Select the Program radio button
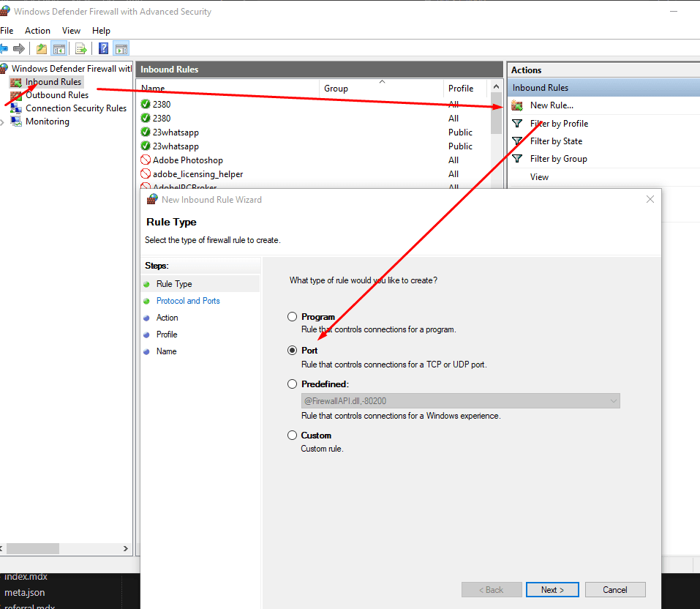The height and width of the screenshot is (609, 700). point(293,317)
